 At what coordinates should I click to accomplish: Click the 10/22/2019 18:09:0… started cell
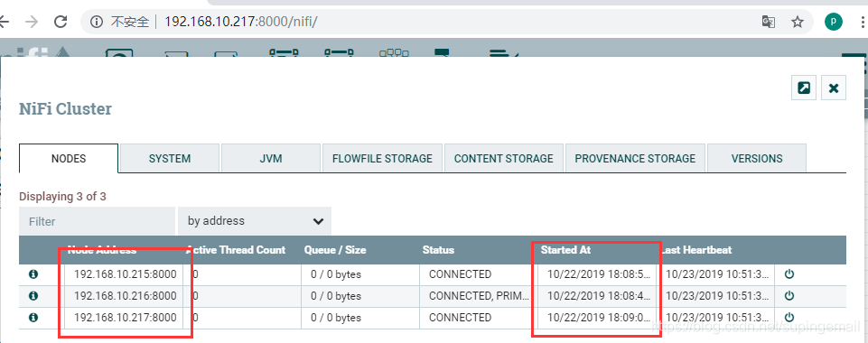598,318
